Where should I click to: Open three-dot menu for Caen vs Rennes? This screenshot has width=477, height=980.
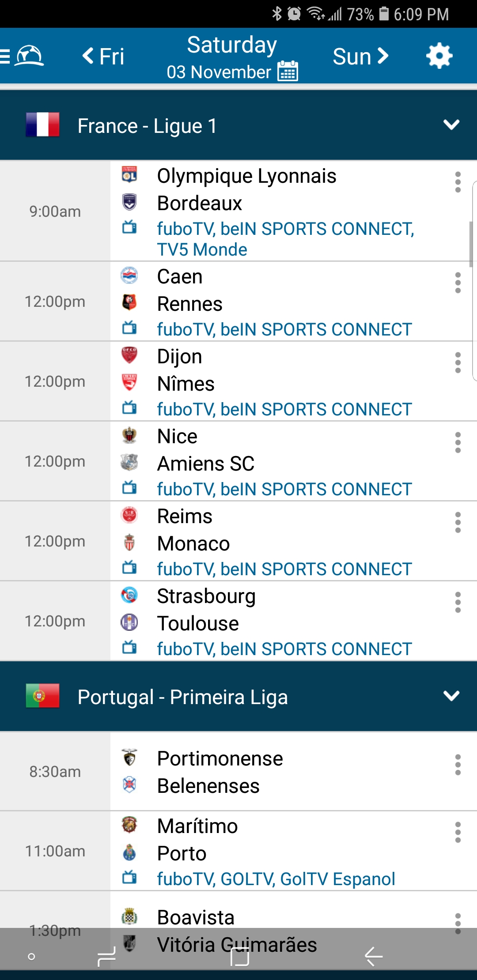tap(458, 283)
